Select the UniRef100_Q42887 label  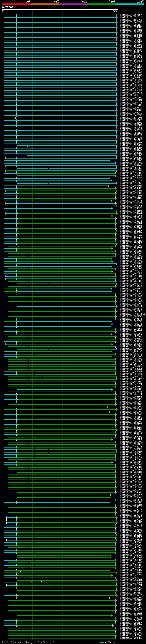click(131, 72)
